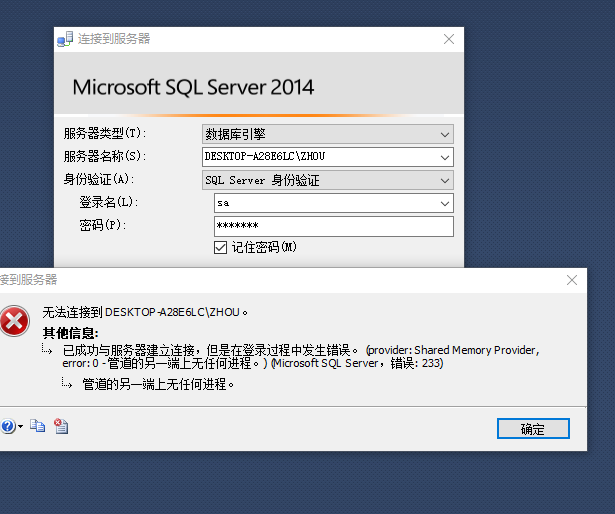Click the 服务器类型(T): label
The width and height of the screenshot is (615, 514).
click(105, 133)
